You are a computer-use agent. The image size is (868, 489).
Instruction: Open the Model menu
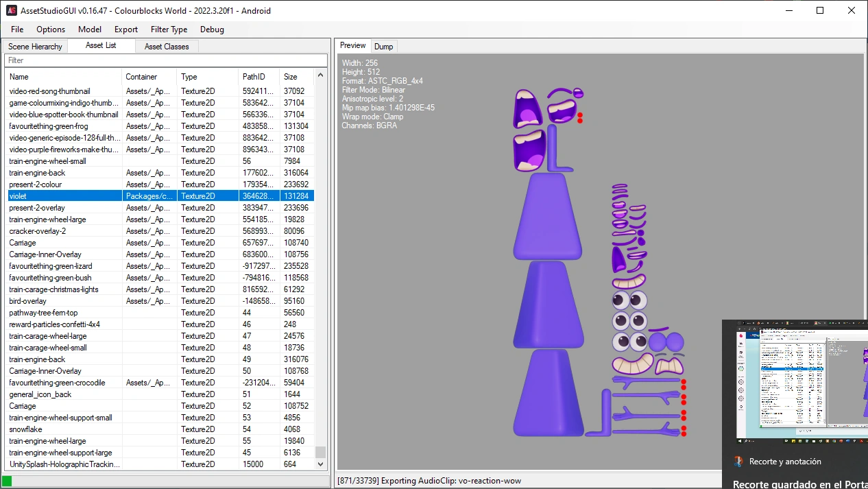tap(89, 29)
